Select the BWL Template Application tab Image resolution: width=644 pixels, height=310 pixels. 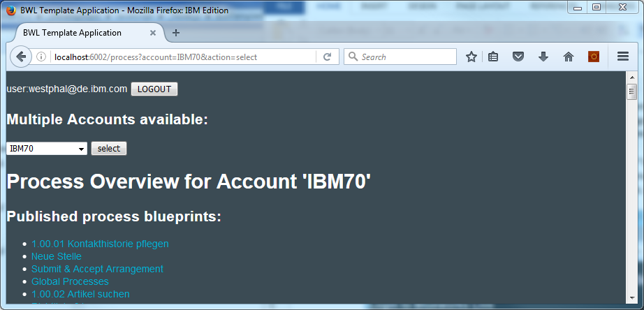click(89, 33)
